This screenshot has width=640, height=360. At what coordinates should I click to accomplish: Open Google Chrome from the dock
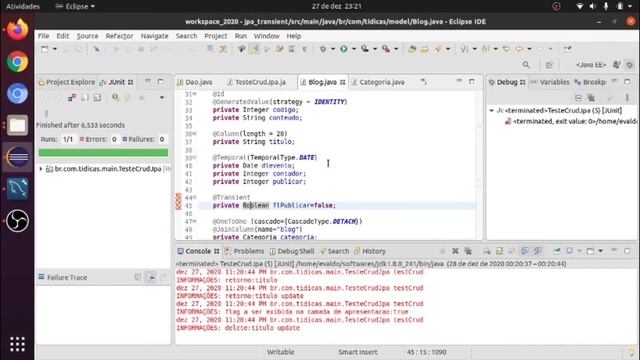pos(17,62)
